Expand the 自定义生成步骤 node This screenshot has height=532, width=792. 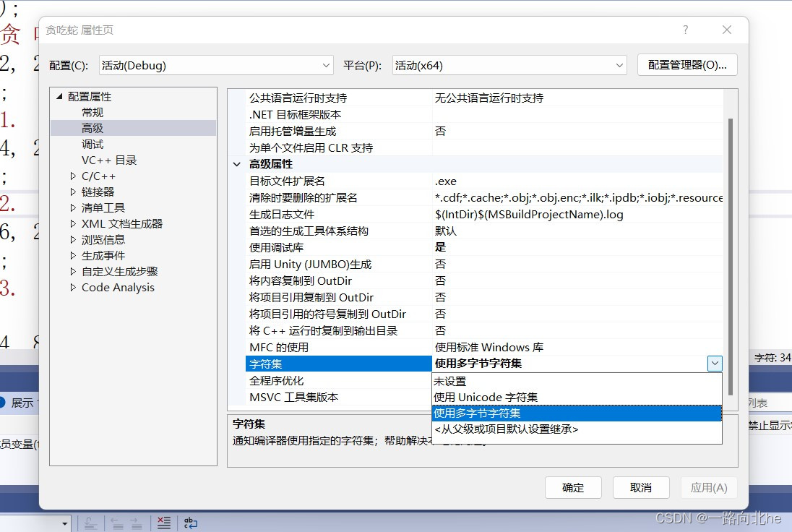(73, 271)
